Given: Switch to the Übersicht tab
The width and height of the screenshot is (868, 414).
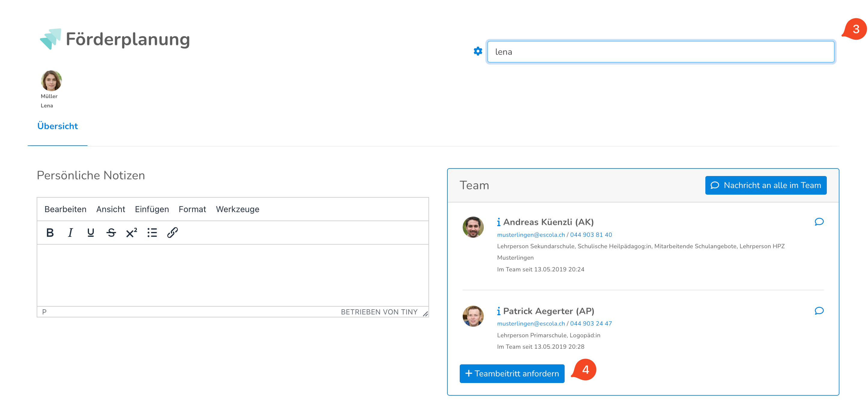Looking at the screenshot, I should (x=57, y=126).
